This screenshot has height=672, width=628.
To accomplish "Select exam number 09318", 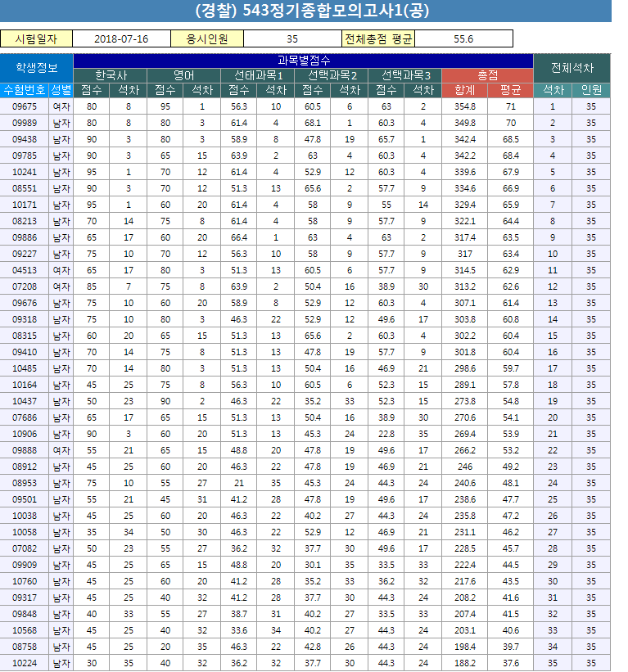I will [25, 319].
